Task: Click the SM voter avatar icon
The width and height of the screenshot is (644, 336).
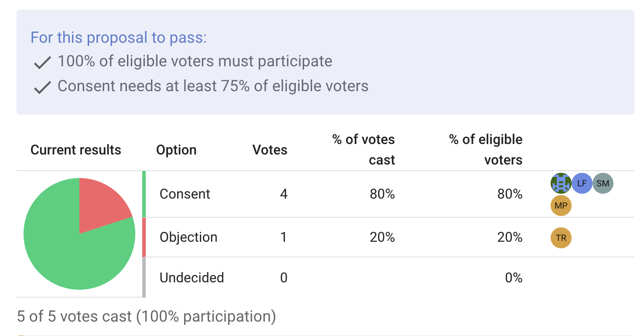Action: (603, 183)
